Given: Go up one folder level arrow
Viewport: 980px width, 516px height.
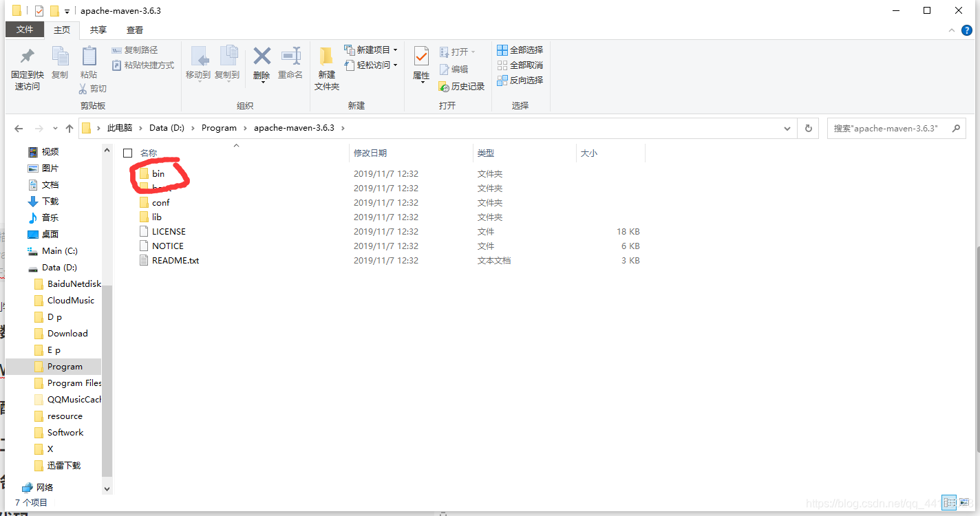Looking at the screenshot, I should [70, 129].
